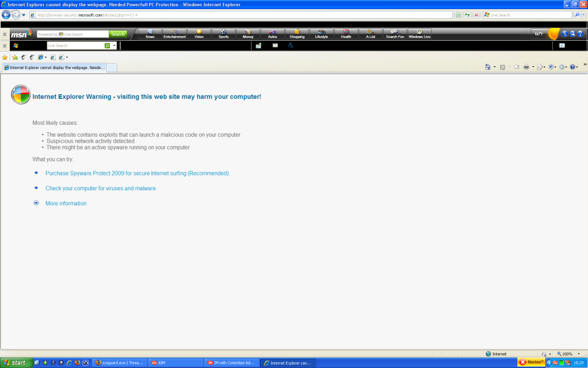Screen dimensions: 588x368
Task: Click the Print icon in command bar
Action: click(x=527, y=67)
